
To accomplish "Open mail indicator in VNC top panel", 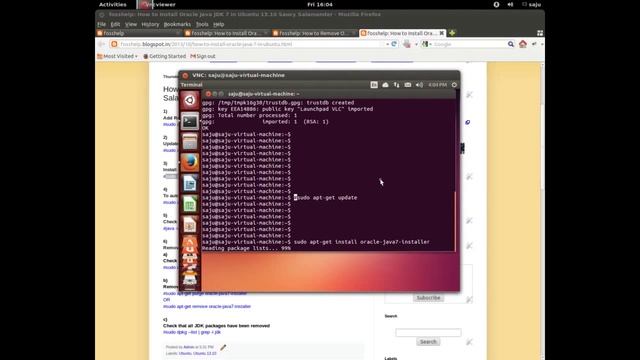I will pyautogui.click(x=408, y=85).
